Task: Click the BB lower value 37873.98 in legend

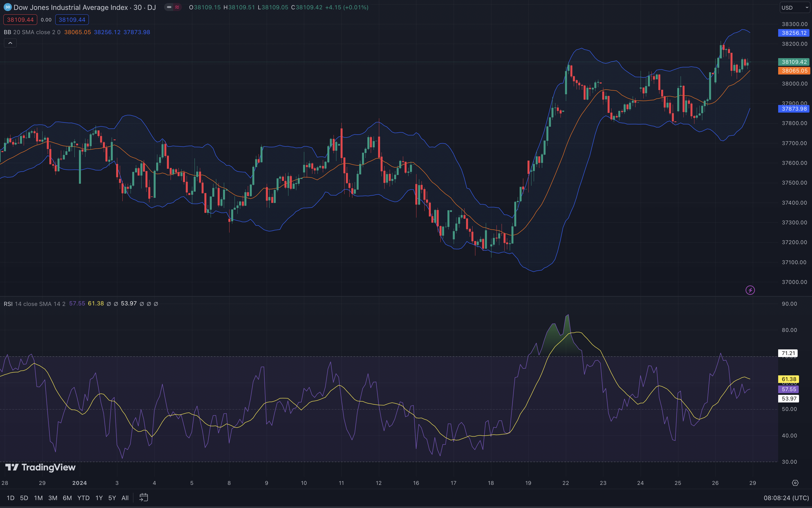Action: click(x=137, y=32)
